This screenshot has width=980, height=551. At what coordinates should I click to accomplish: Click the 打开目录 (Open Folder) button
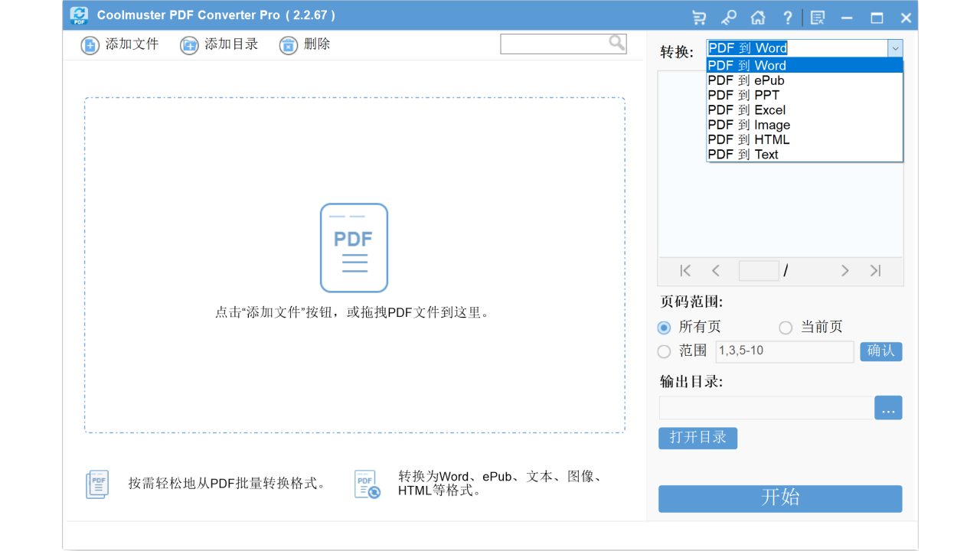(697, 438)
